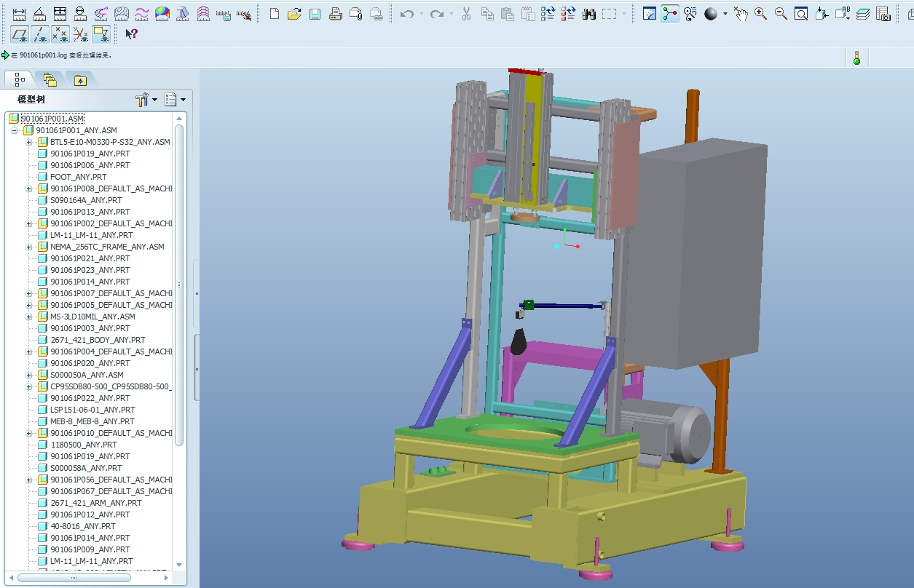Click the Zoom In magnifier icon
Screen dimensions: 914x588
[761, 14]
